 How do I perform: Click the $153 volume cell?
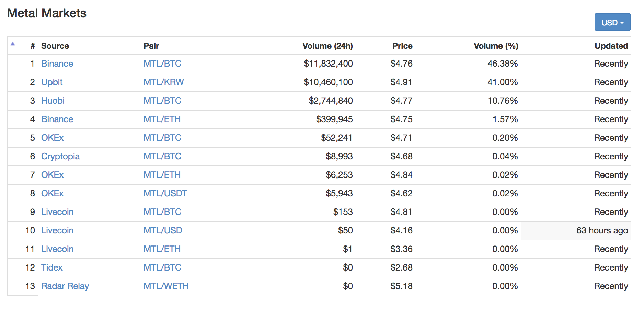pos(343,212)
